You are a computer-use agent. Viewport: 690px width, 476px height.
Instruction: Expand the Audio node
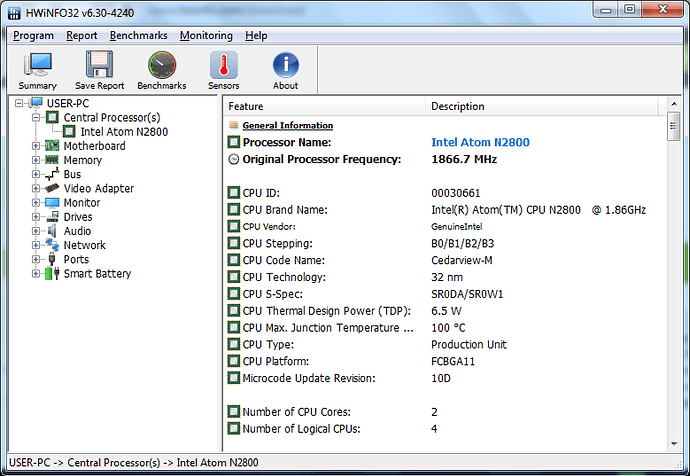36,231
